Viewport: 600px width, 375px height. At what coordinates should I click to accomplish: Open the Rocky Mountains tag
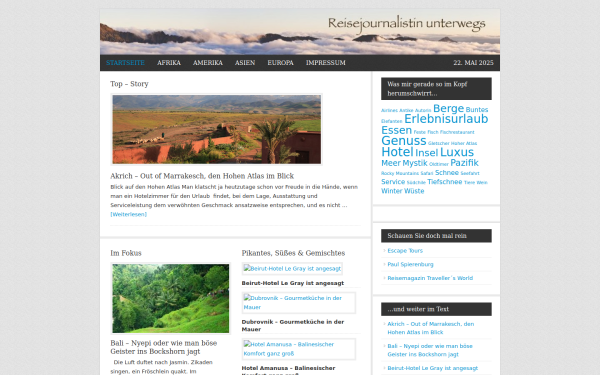pos(400,174)
